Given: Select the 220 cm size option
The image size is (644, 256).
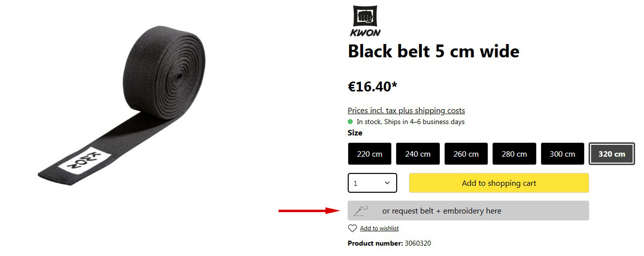Looking at the screenshot, I should (369, 154).
